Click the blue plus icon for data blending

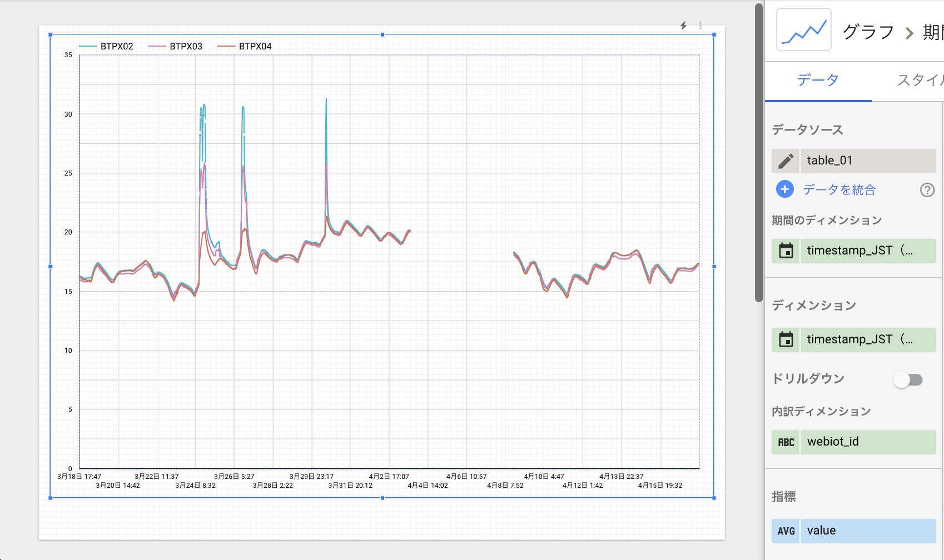(784, 189)
